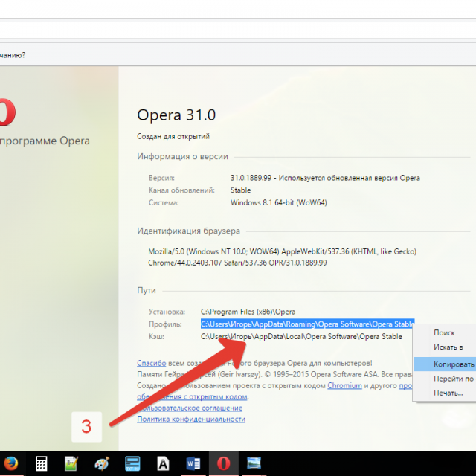The width and height of the screenshot is (476, 476).
Task: Open the font viewer 'A' taskbar icon
Action: tap(163, 463)
